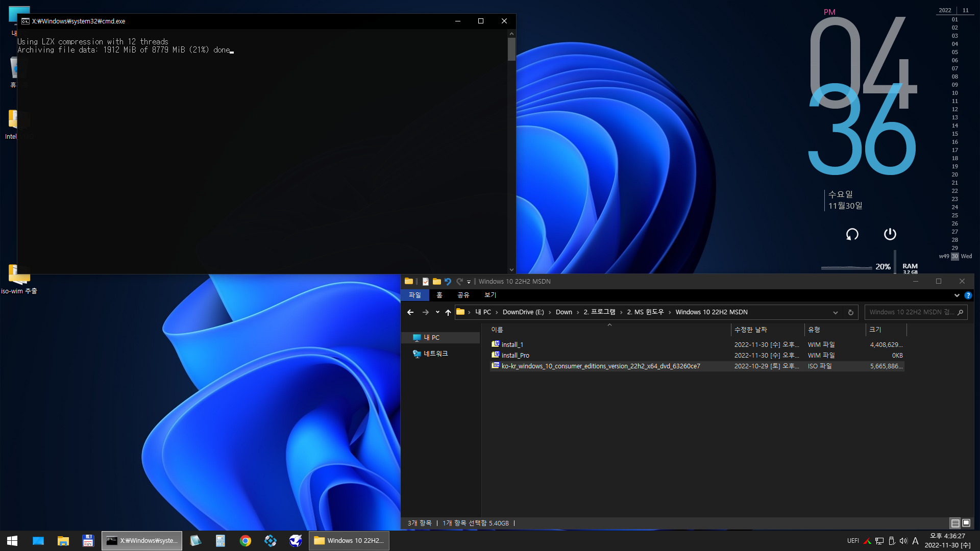Click the search magnifier icon in Explorer

tap(960, 312)
